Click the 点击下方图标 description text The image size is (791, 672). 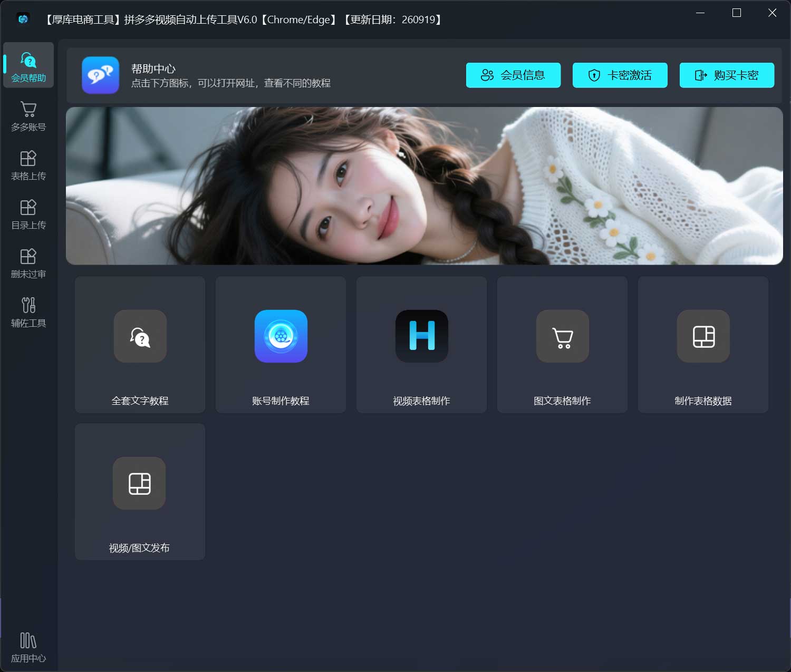click(231, 83)
